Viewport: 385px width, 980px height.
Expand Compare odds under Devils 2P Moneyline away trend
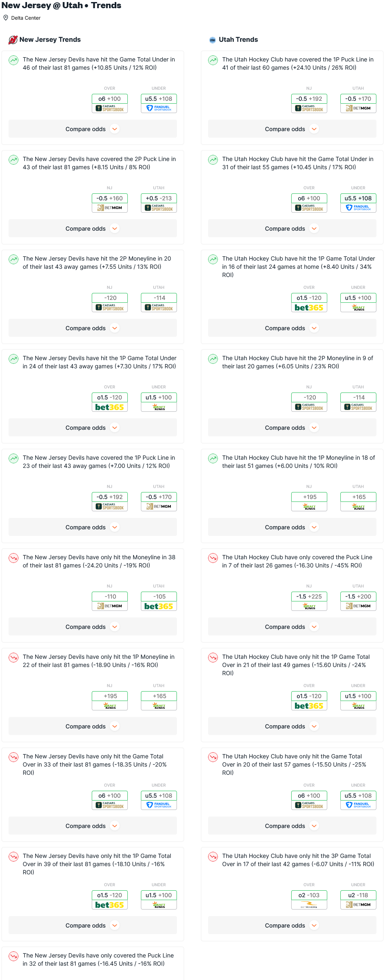(93, 328)
